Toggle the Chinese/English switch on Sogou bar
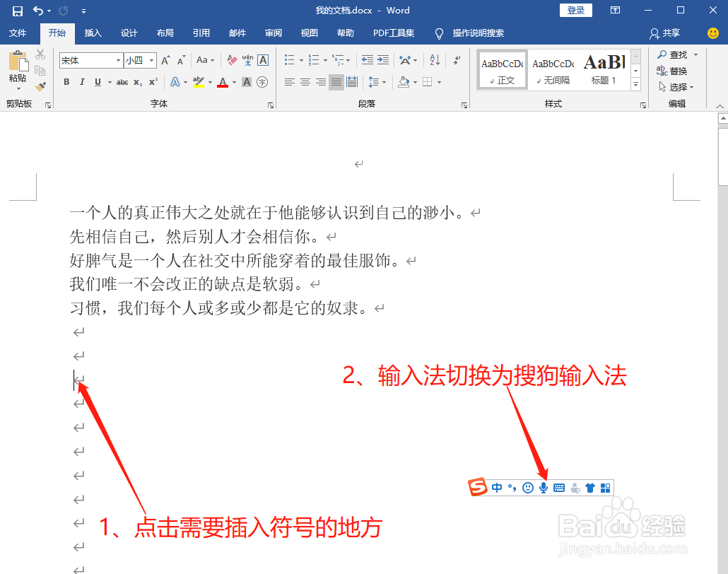The image size is (728, 574). click(497, 487)
